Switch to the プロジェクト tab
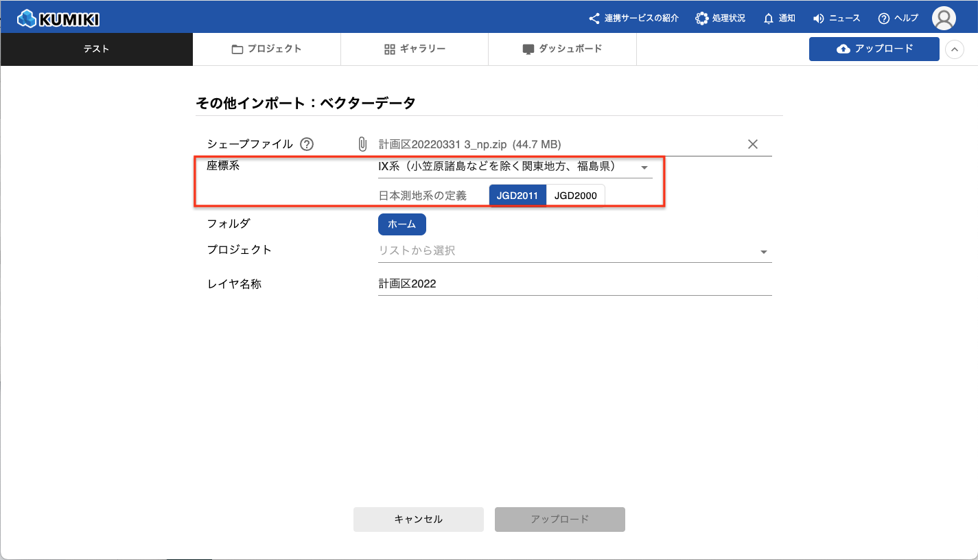The image size is (978, 560). (x=266, y=49)
